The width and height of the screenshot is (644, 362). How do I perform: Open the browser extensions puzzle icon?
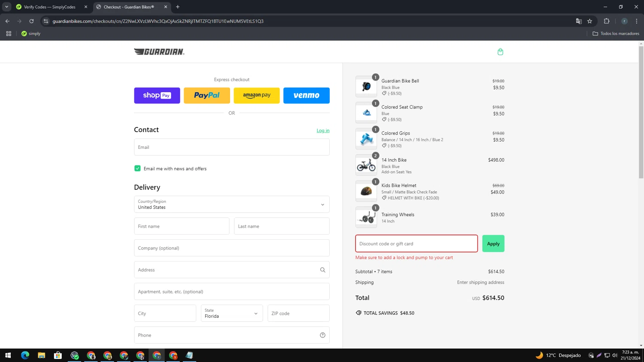[606, 21]
